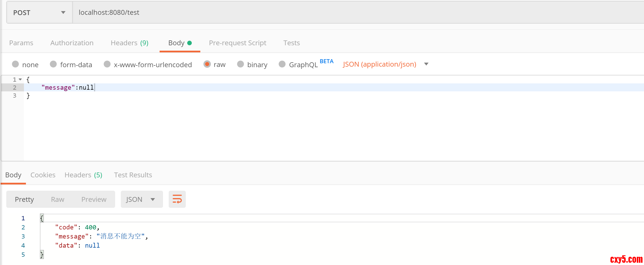Select the form-data radio option
644x265 pixels.
coord(53,64)
